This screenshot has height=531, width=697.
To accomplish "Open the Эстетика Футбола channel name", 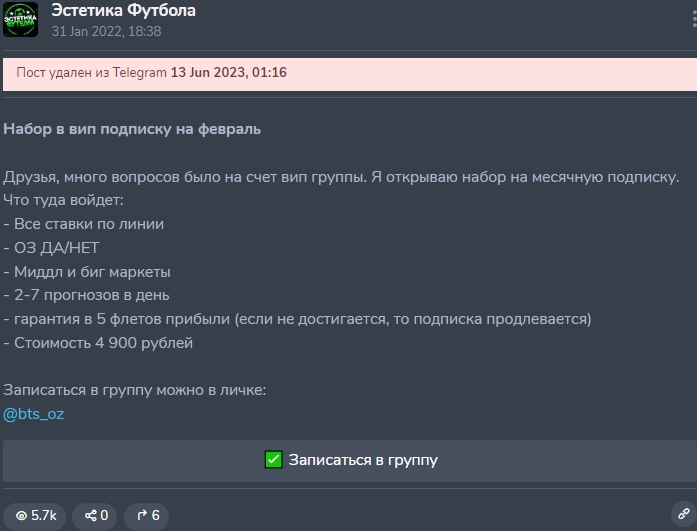I will click(x=124, y=10).
